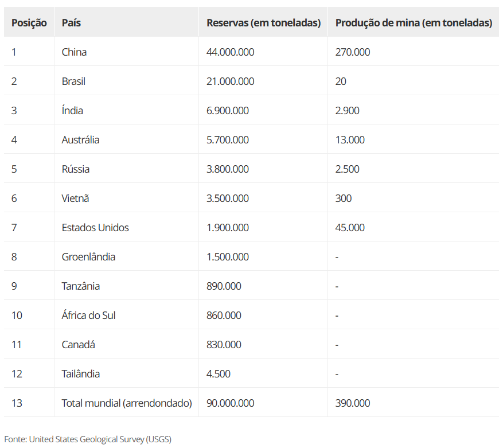Click the Tanzânia table cell
Screen dimensions: 503x448
80,286
